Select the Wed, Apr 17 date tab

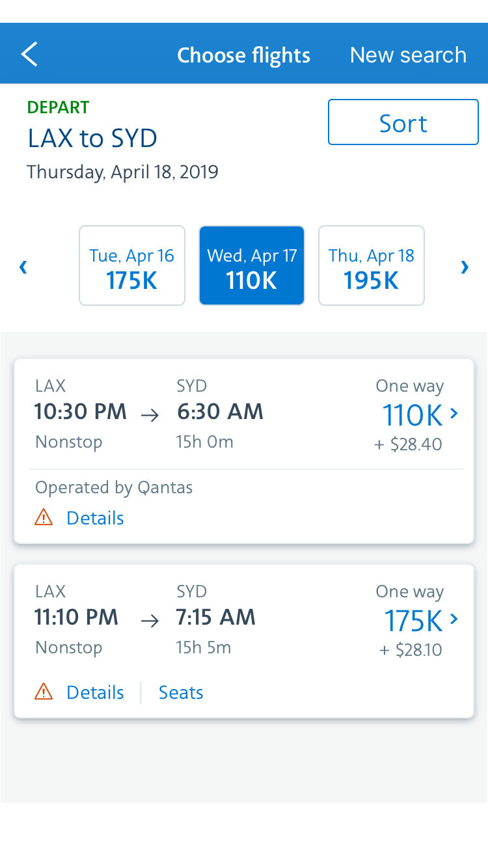tap(252, 266)
